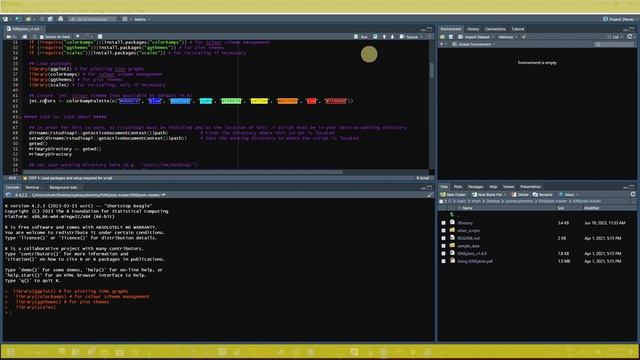Check the Using ISNEplots pdf checkbox

[443, 261]
